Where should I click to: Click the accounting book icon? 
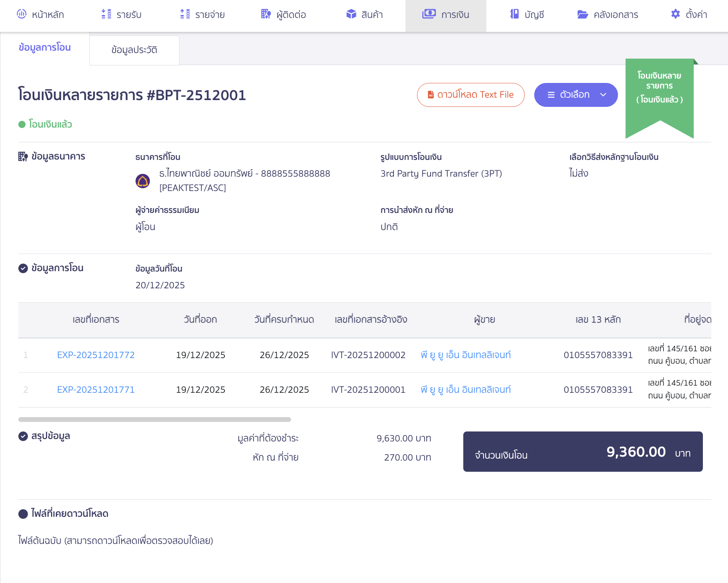[514, 14]
